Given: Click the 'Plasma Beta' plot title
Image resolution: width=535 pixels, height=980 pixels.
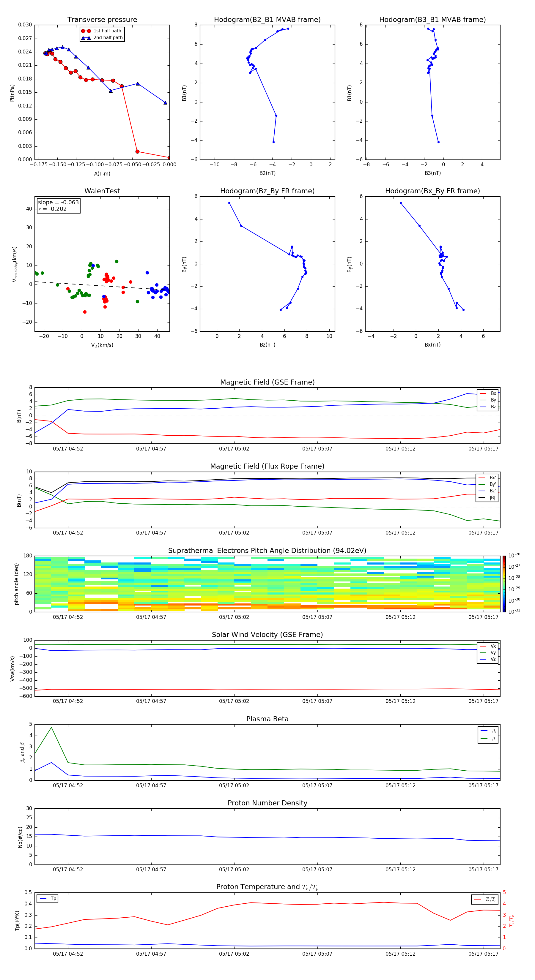Looking at the screenshot, I should click(267, 719).
